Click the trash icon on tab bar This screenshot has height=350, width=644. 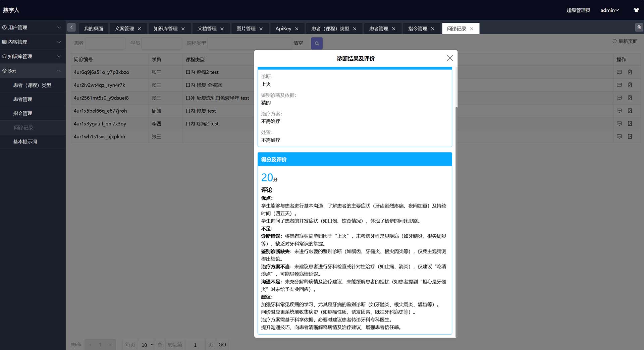[639, 27]
